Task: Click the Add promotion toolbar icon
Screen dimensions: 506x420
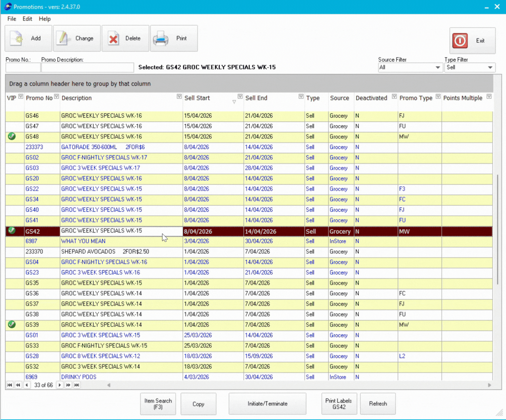Action: click(17, 38)
